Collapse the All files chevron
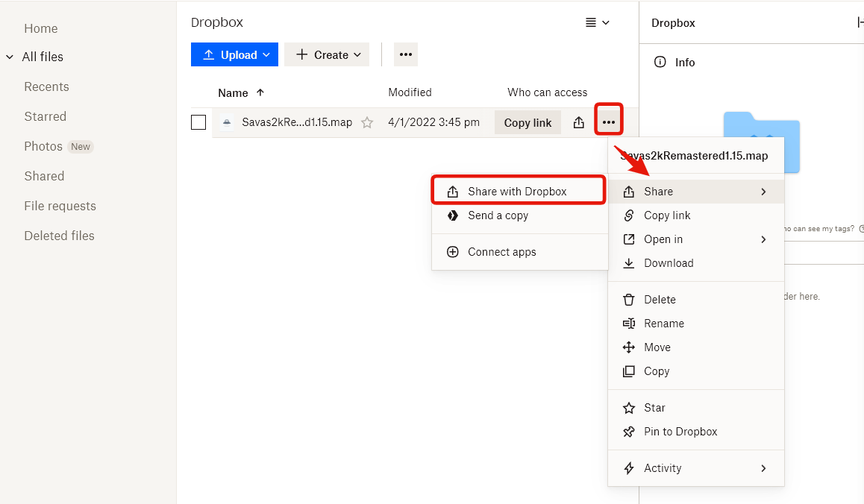This screenshot has width=864, height=504. click(10, 57)
